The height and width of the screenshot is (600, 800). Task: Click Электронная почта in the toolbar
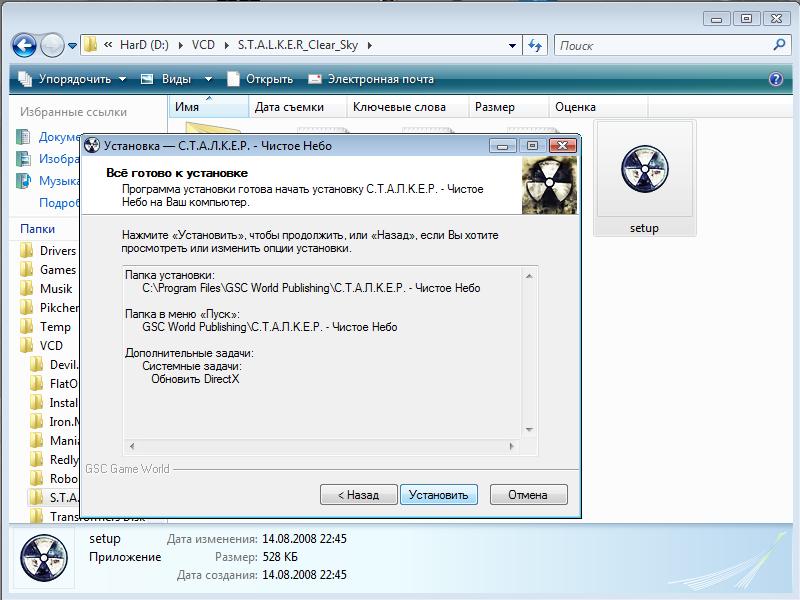click(x=371, y=79)
